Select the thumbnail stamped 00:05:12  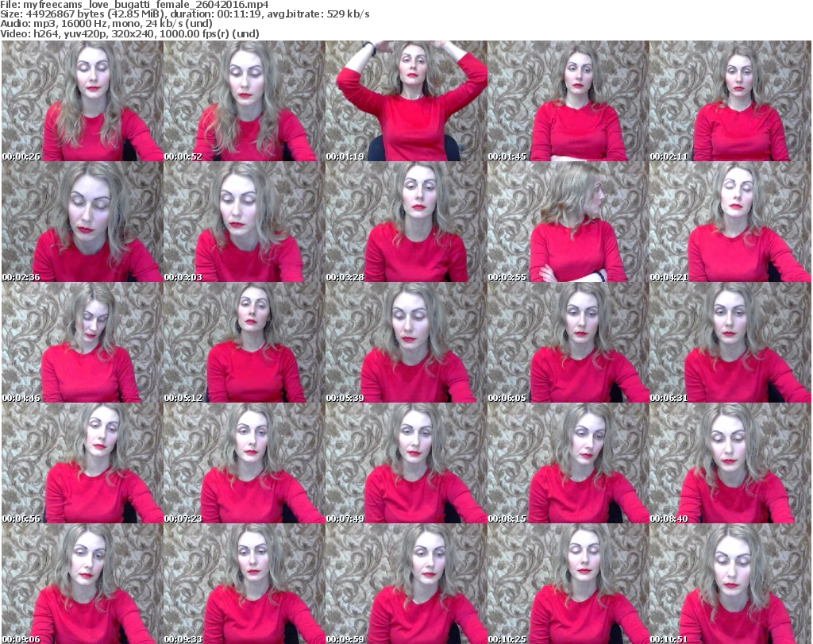tap(245, 343)
